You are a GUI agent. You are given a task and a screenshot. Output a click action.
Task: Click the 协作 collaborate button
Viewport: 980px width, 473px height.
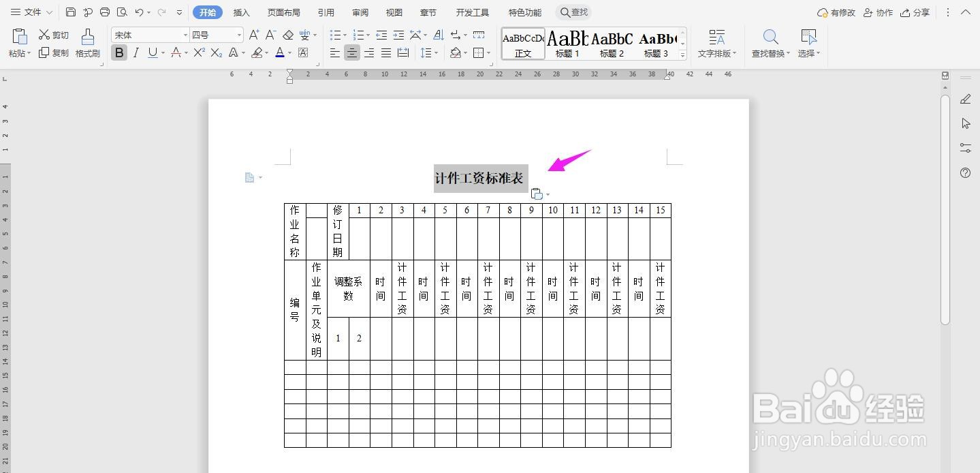point(878,12)
